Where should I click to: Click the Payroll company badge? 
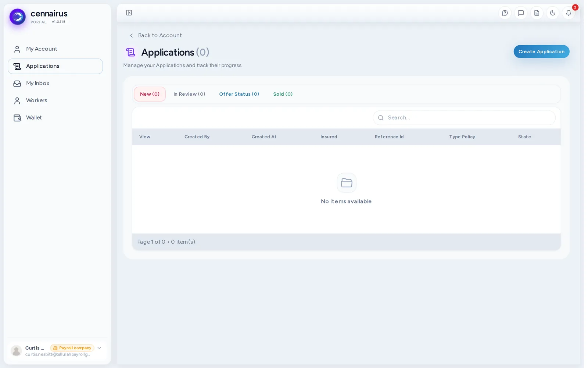pyautogui.click(x=72, y=348)
